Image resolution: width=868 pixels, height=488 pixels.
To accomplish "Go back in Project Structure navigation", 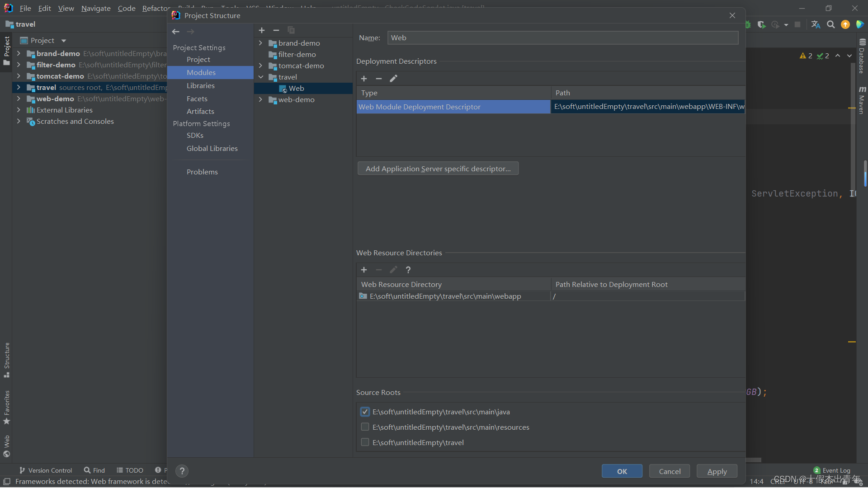I will coord(176,32).
